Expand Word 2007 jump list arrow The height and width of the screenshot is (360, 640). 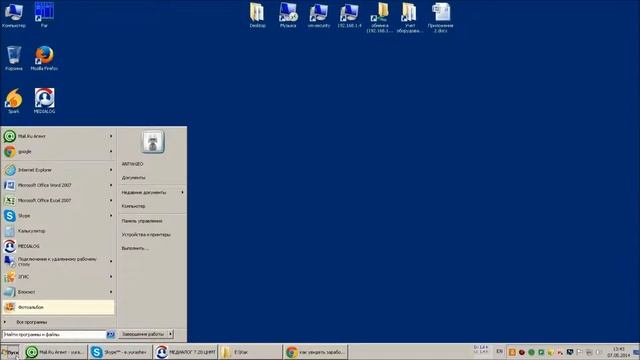tap(111, 185)
